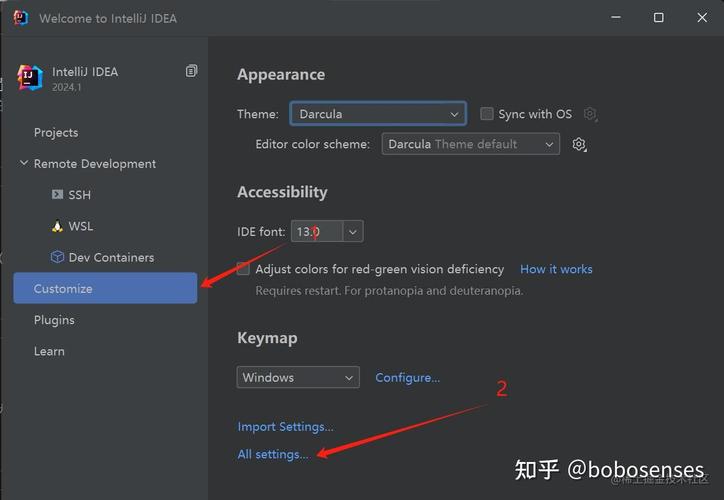
Task: Click the Import Settings... link
Action: 285,427
